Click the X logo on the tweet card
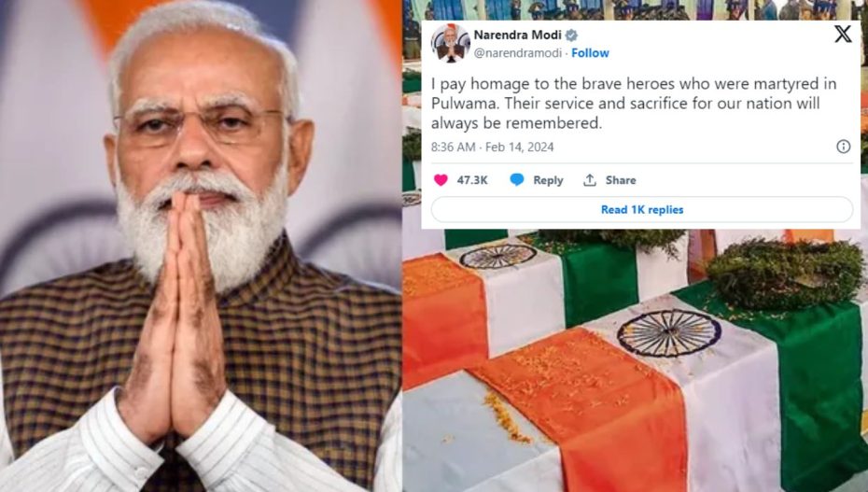Image resolution: width=868 pixels, height=492 pixels. coord(843,35)
